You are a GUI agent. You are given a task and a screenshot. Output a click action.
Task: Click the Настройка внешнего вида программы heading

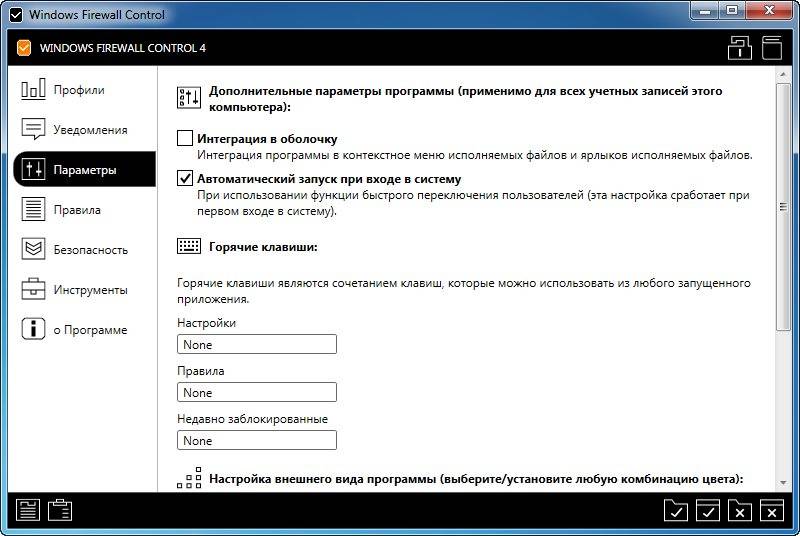[476, 479]
